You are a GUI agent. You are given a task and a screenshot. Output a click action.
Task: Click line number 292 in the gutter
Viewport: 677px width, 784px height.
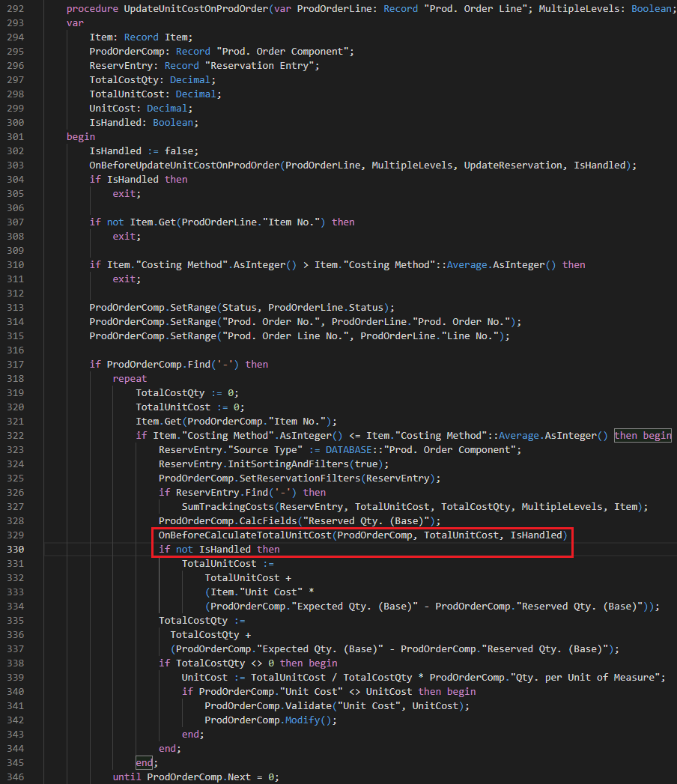[x=15, y=8]
